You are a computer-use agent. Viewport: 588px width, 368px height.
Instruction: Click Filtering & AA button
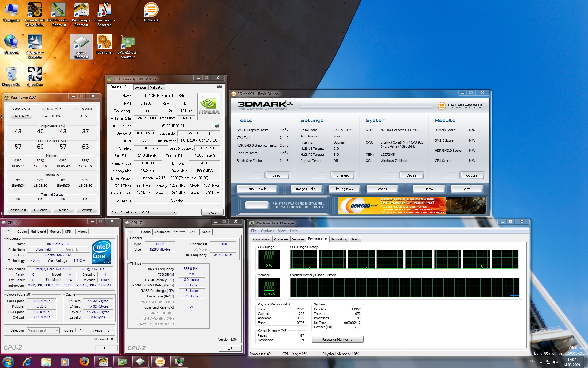(x=345, y=189)
